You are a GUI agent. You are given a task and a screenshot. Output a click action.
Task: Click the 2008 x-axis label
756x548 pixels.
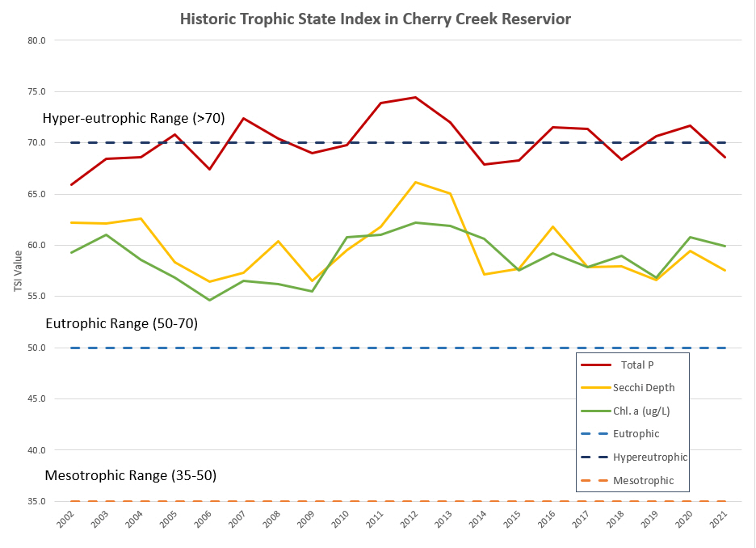[272, 519]
